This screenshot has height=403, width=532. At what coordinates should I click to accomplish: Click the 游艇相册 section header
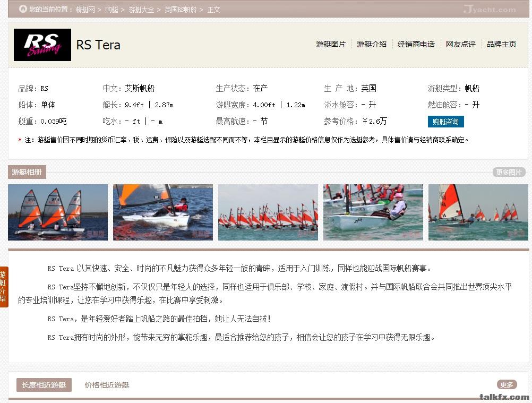coord(27,173)
